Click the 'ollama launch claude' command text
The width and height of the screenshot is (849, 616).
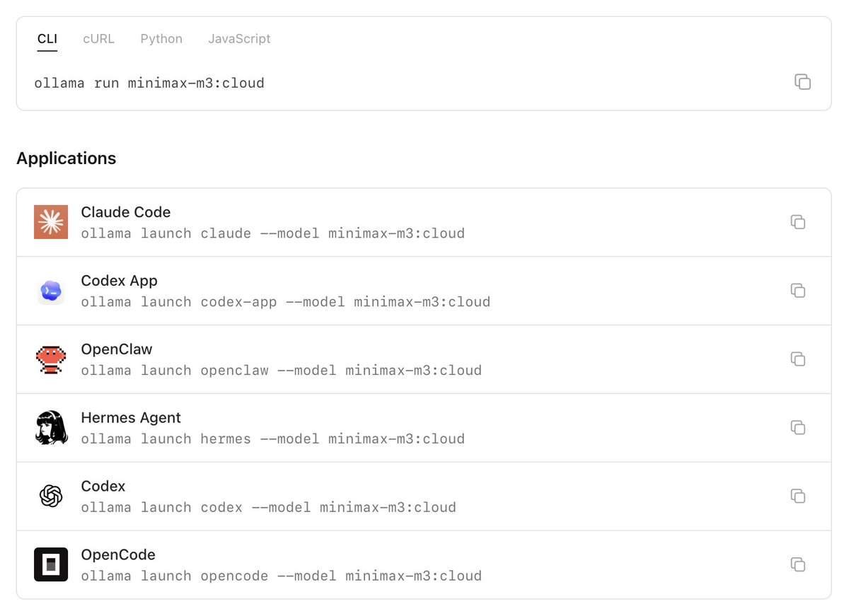[273, 233]
